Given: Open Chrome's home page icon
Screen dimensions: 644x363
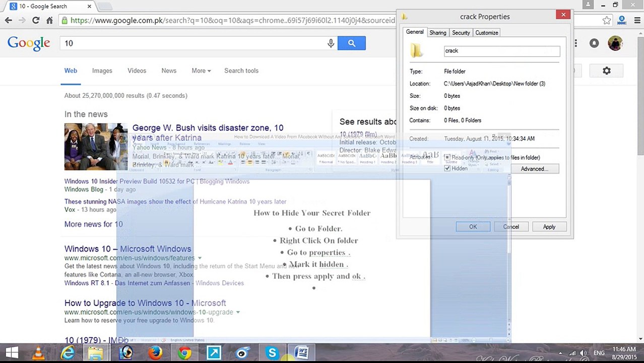Looking at the screenshot, I should click(49, 21).
